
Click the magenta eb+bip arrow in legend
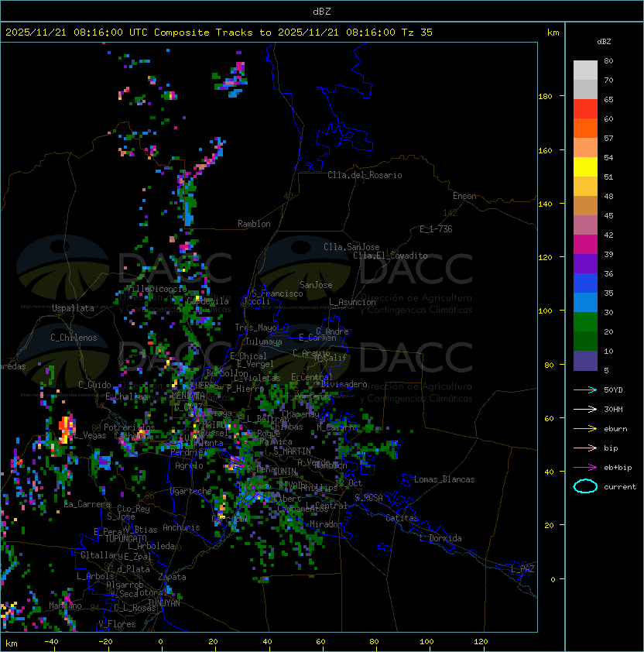point(585,468)
